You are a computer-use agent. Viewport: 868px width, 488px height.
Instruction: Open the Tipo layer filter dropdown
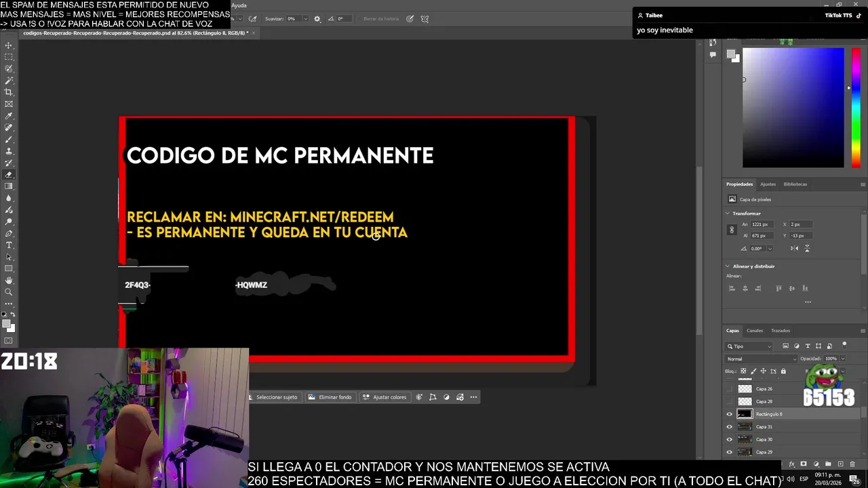pos(749,346)
